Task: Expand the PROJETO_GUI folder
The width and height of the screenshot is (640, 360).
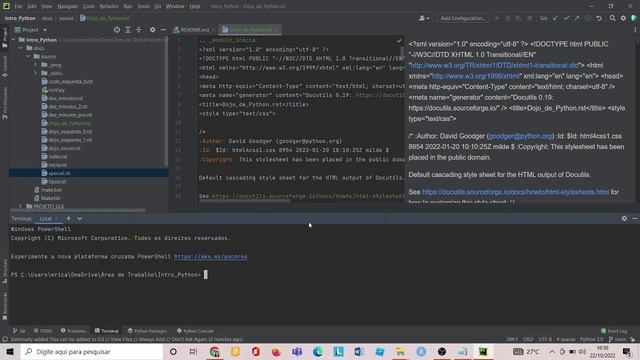Action: point(21,206)
